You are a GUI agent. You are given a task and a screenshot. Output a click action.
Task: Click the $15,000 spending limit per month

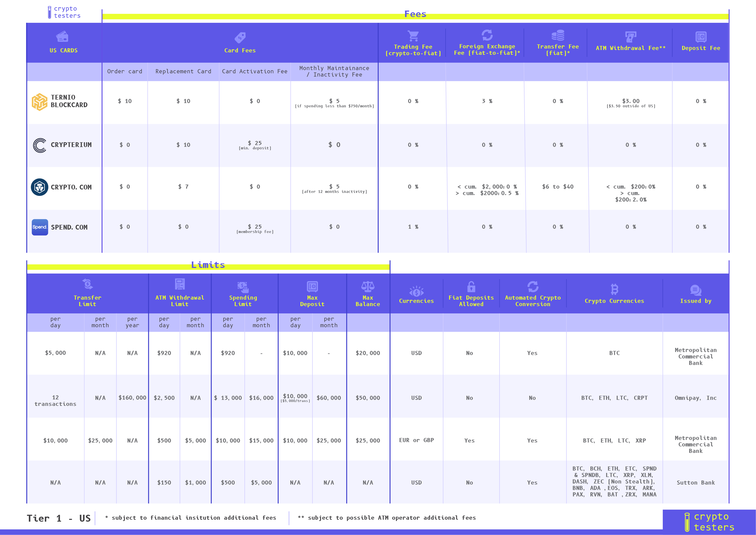261,440
